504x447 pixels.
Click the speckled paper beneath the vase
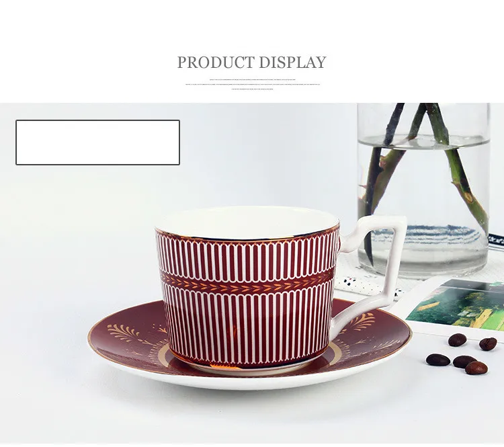pos(370,283)
